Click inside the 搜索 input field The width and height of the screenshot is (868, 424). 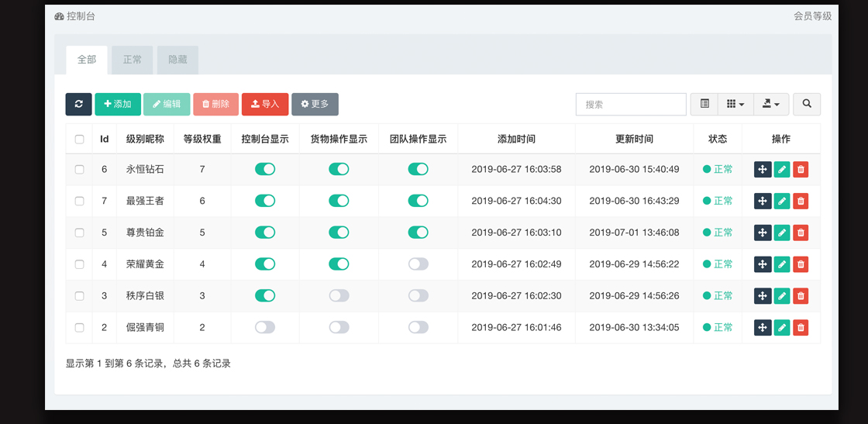[x=631, y=104]
